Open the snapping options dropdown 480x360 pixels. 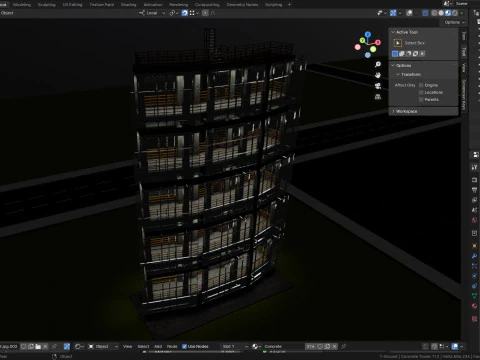coord(194,13)
